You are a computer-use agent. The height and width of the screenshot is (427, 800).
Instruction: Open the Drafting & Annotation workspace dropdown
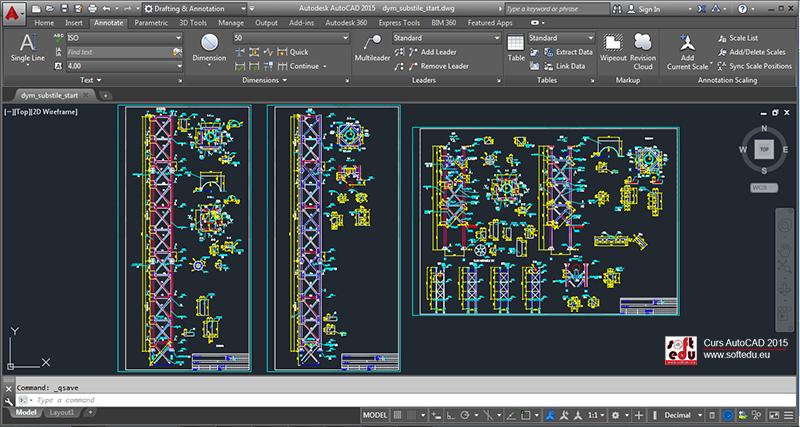192,9
